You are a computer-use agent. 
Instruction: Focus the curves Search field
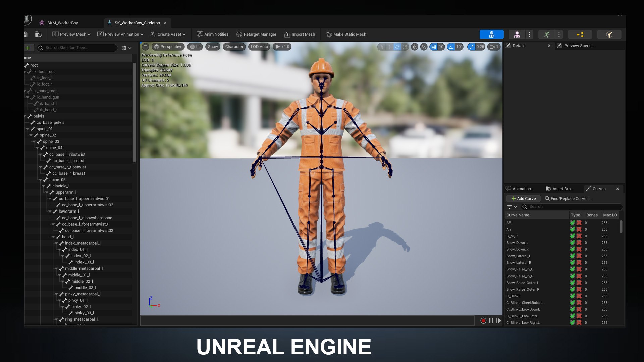pyautogui.click(x=572, y=207)
